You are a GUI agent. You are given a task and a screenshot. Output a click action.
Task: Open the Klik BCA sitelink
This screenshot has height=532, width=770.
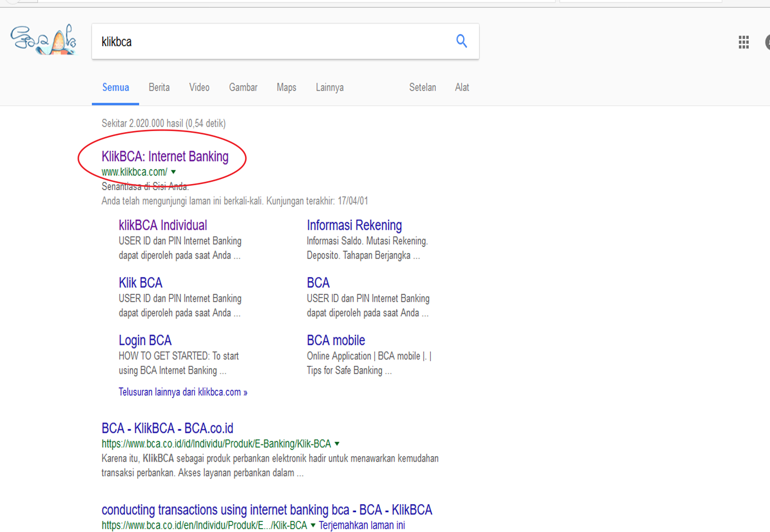tap(141, 283)
